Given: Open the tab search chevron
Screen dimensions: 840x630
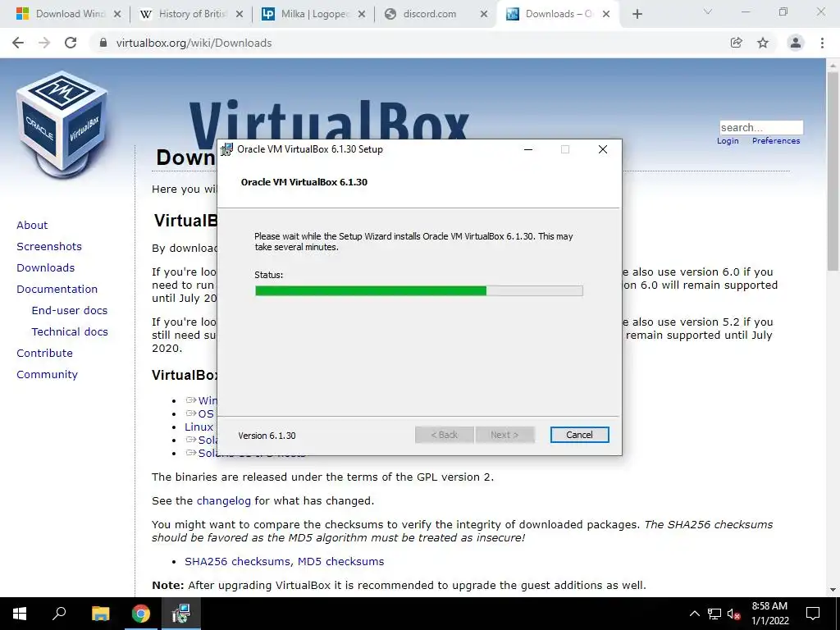Looking at the screenshot, I should [x=708, y=11].
